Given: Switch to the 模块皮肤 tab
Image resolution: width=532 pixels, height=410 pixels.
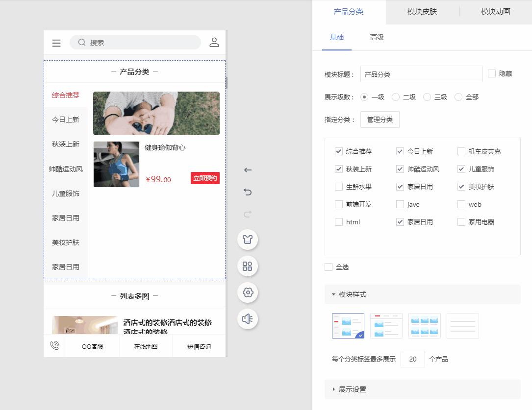Looking at the screenshot, I should (x=422, y=12).
